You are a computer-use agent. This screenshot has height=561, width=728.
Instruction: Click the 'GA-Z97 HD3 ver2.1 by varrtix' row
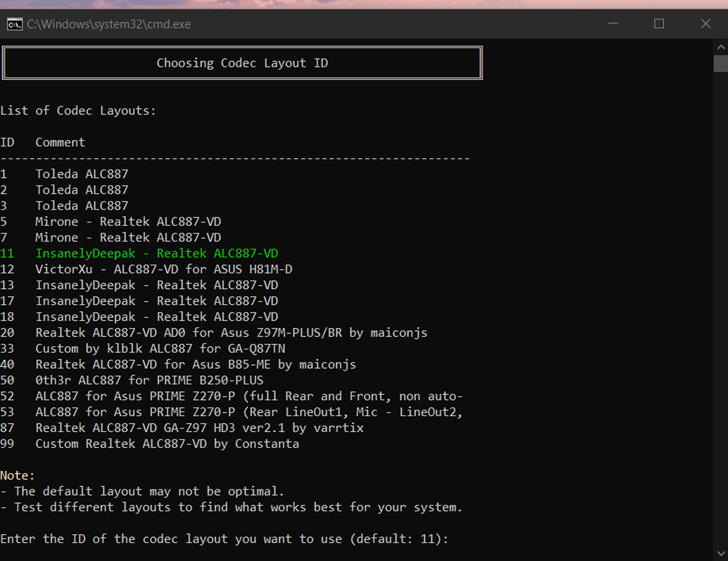(x=182, y=428)
